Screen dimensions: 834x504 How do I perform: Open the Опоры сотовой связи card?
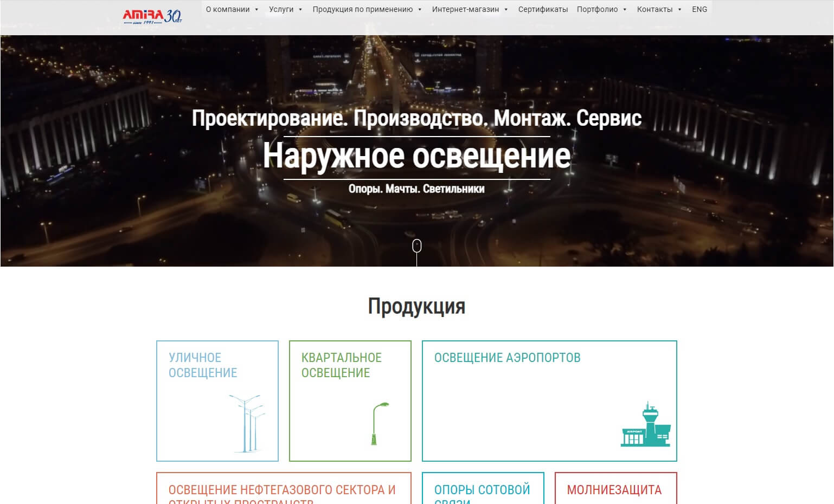click(x=483, y=488)
